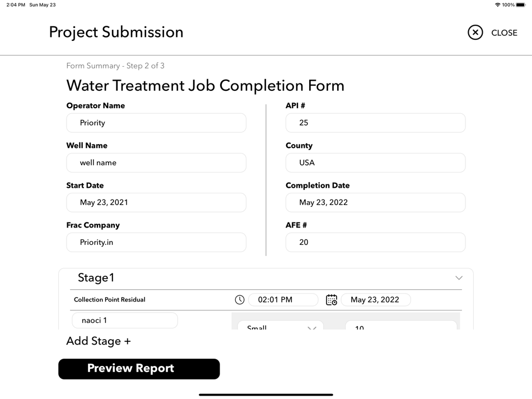
Task: Tap the calendar icon in Stage1 row
Action: (332, 299)
